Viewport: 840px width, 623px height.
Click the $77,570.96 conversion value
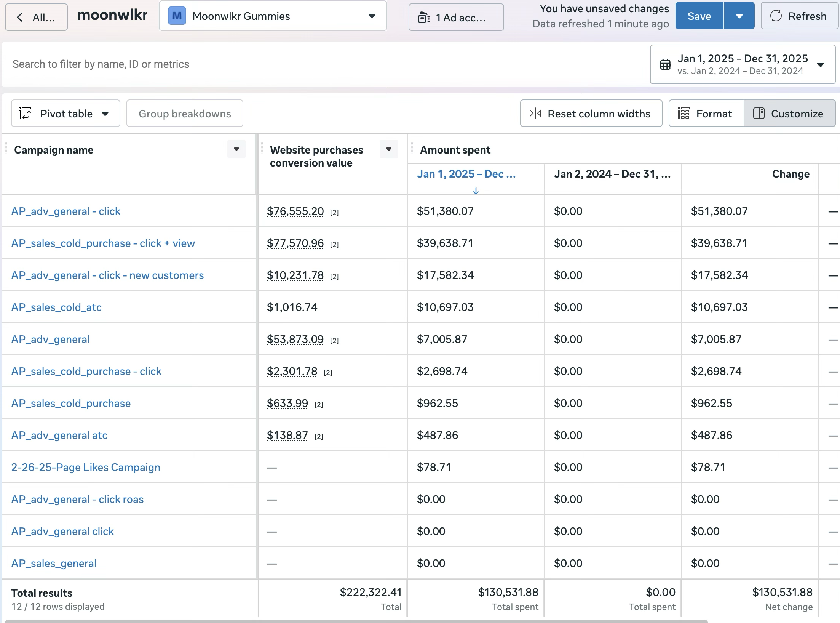[295, 243]
